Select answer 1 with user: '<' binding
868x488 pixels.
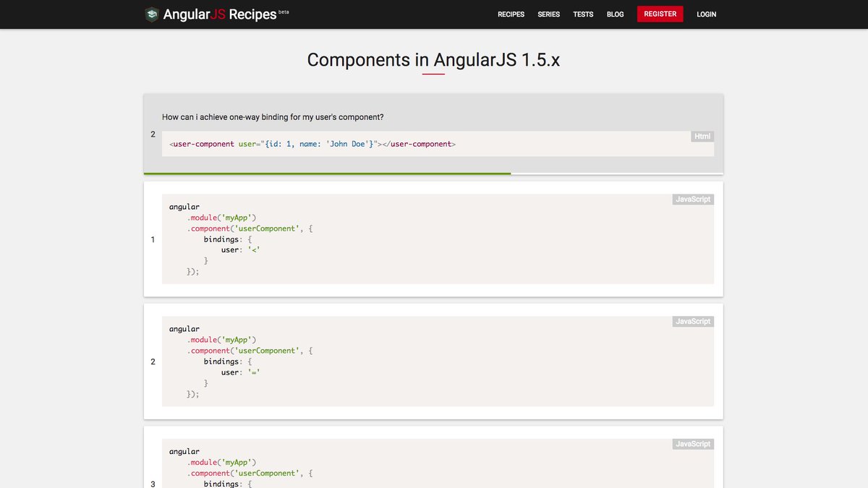[x=433, y=239]
